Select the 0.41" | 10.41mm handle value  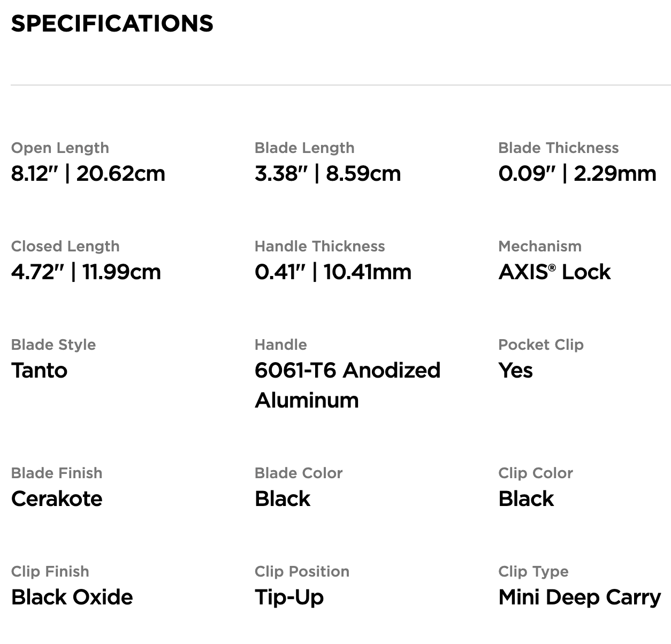tap(333, 272)
